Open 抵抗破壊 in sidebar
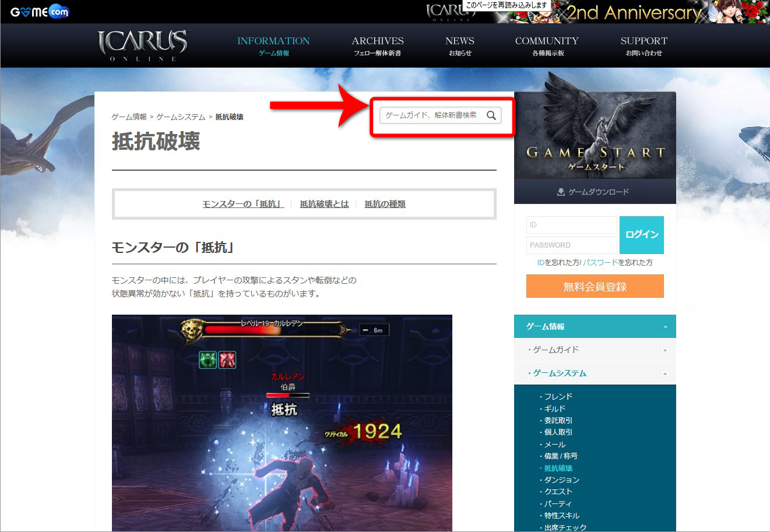 [x=558, y=468]
